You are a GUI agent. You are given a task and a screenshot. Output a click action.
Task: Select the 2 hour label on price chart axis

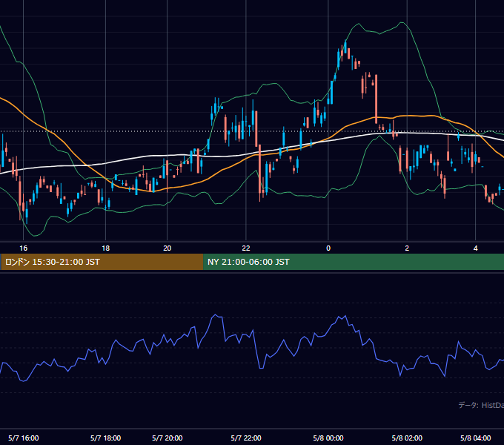pyautogui.click(x=407, y=248)
